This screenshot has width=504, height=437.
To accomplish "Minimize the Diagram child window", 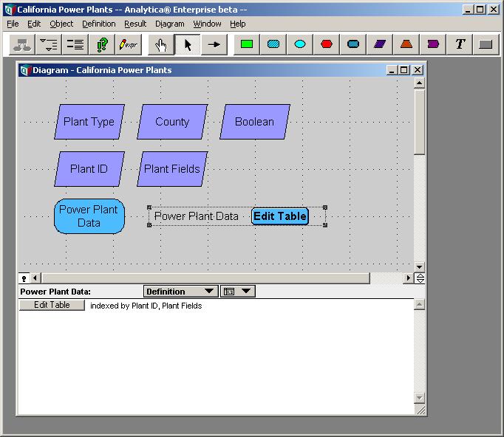I will coord(392,69).
